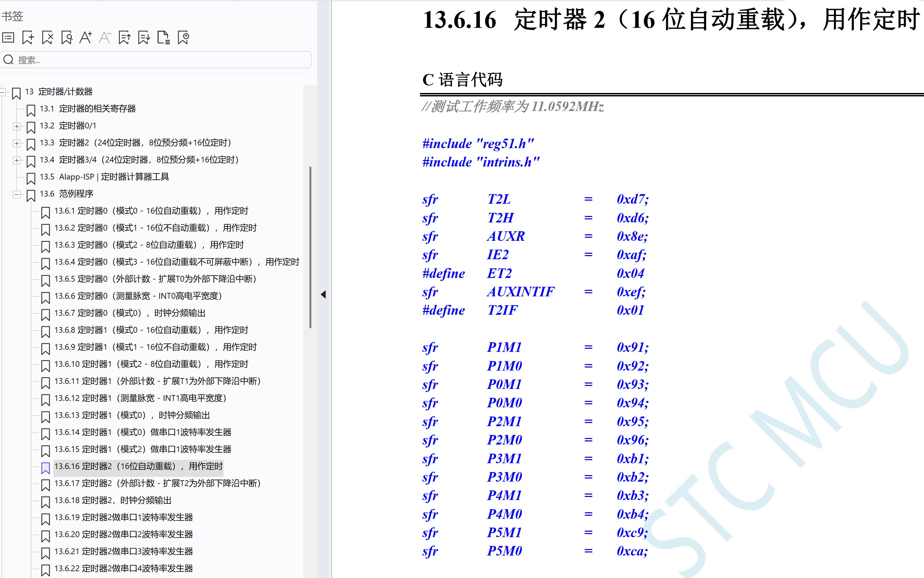The width and height of the screenshot is (924, 578).
Task: Click the expand-all bookmarks list icon
Action: click(9, 37)
